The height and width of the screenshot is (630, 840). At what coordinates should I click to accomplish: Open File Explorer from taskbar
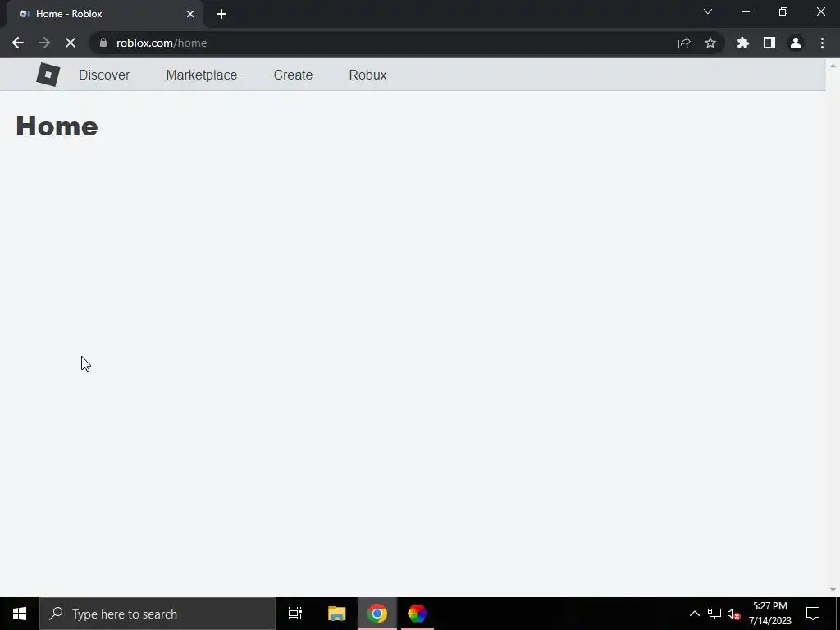(x=336, y=614)
